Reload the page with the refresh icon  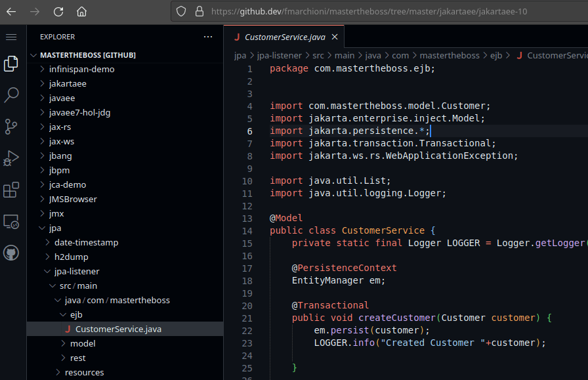tap(58, 12)
